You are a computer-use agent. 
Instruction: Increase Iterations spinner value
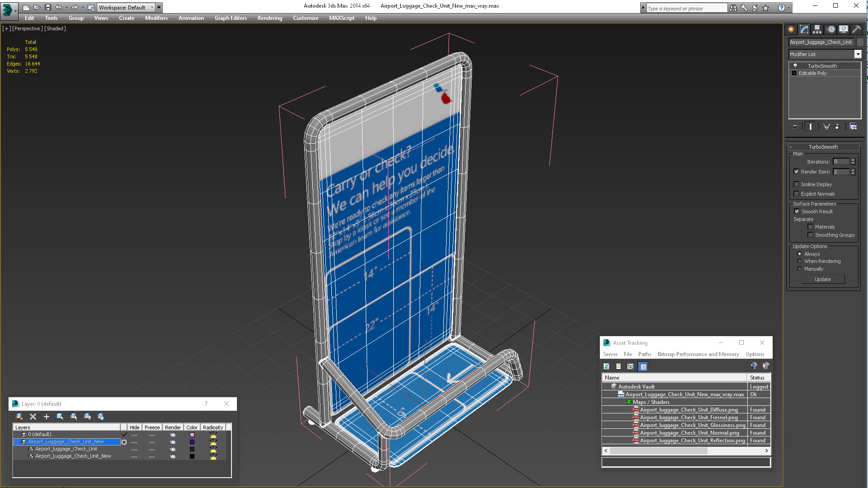pyautogui.click(x=853, y=160)
